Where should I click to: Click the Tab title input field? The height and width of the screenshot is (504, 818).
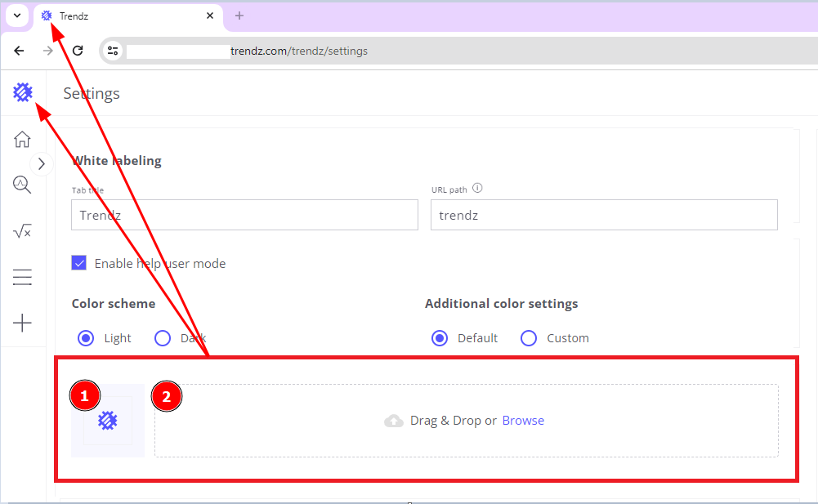pos(244,216)
